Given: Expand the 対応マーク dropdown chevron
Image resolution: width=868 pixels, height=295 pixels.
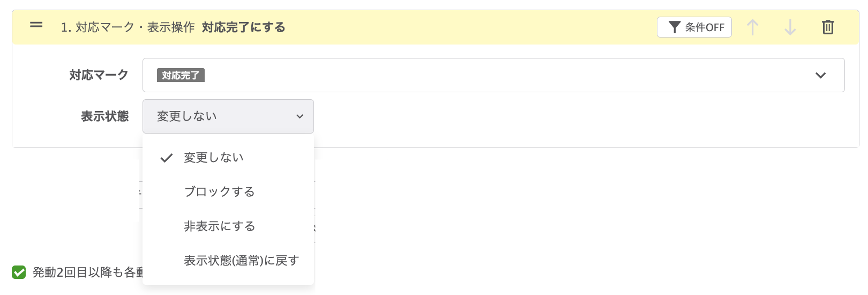Looking at the screenshot, I should click(820, 76).
